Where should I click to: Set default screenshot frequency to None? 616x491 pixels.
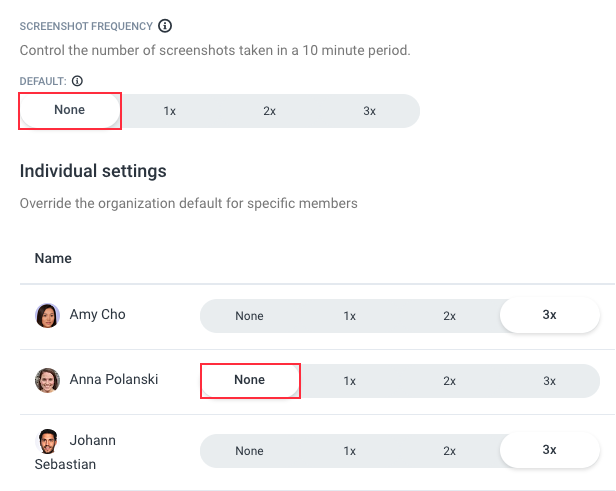[x=70, y=110]
